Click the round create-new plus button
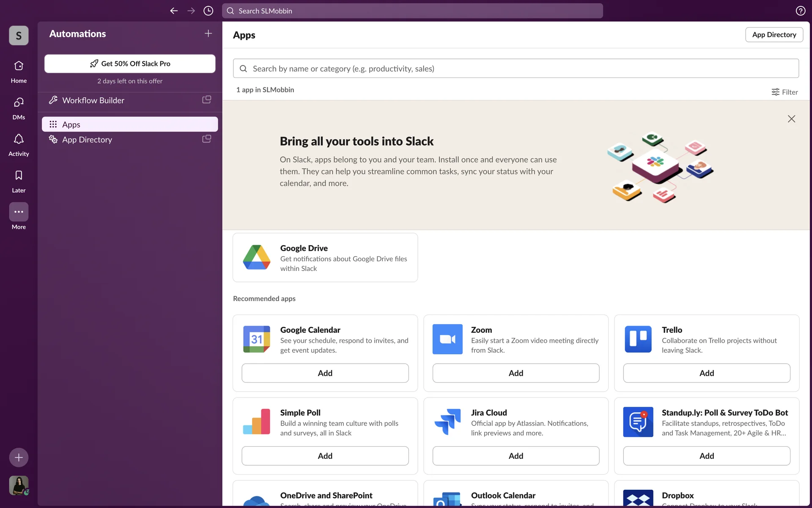Viewport: 812px width, 508px height. coord(19,457)
